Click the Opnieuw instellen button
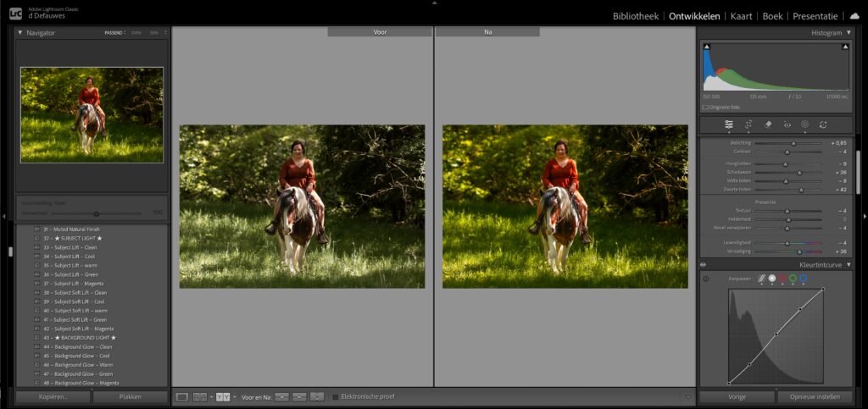This screenshot has width=868, height=409. click(815, 396)
